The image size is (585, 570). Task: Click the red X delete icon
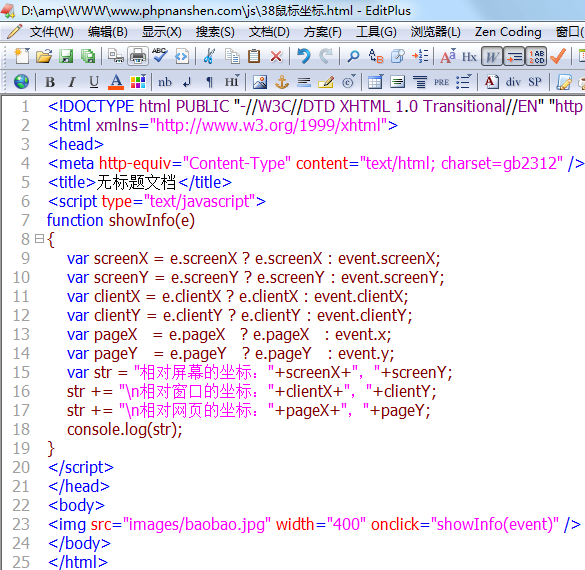pos(276,56)
